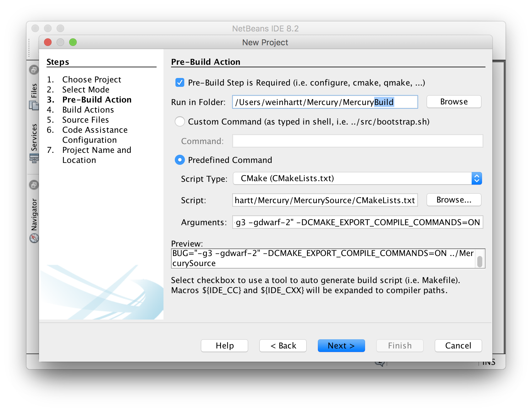This screenshot has width=532, height=412.
Task: Click the Preview scrollbar thumb
Action: pyautogui.click(x=480, y=262)
